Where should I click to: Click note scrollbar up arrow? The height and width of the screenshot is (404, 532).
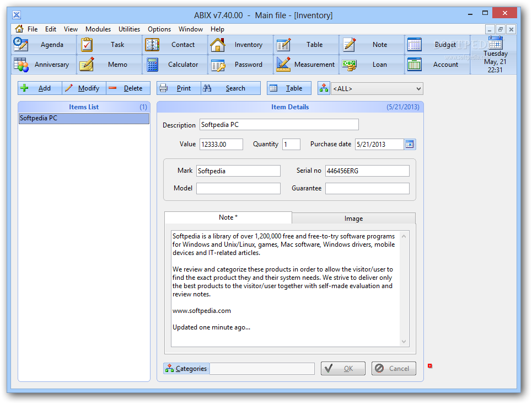pyautogui.click(x=404, y=236)
